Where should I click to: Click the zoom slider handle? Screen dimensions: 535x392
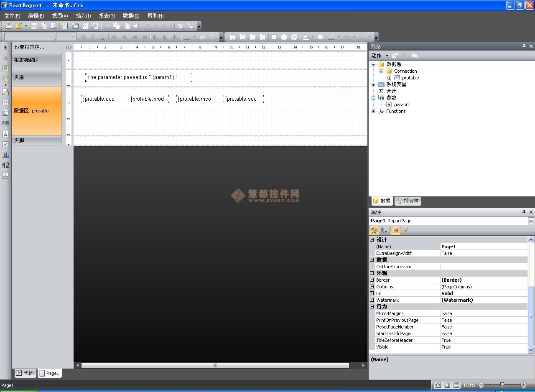coord(502,385)
